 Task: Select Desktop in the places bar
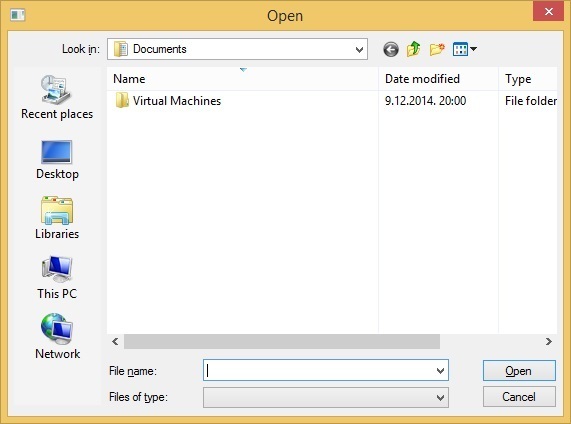click(57, 160)
